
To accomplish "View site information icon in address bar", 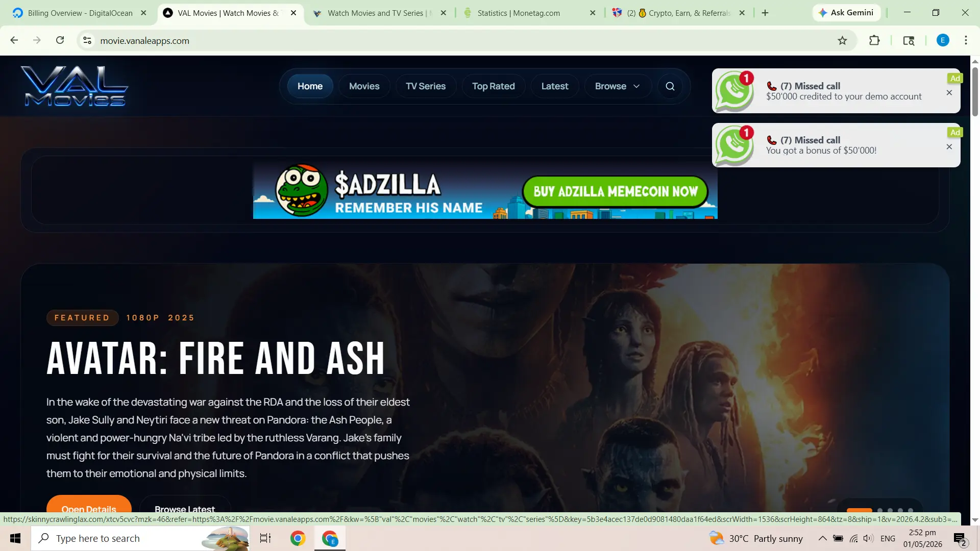I will tap(87, 40).
